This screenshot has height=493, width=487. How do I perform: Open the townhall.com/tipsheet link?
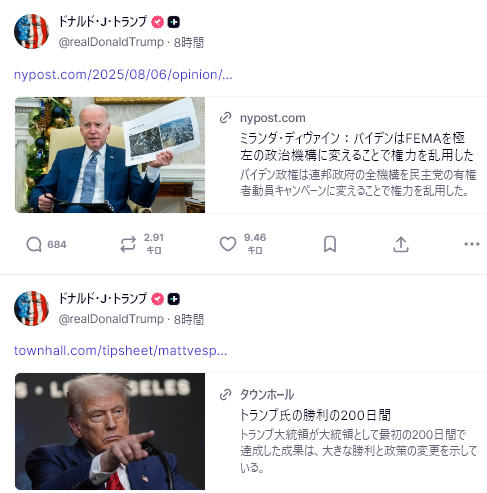tap(120, 351)
